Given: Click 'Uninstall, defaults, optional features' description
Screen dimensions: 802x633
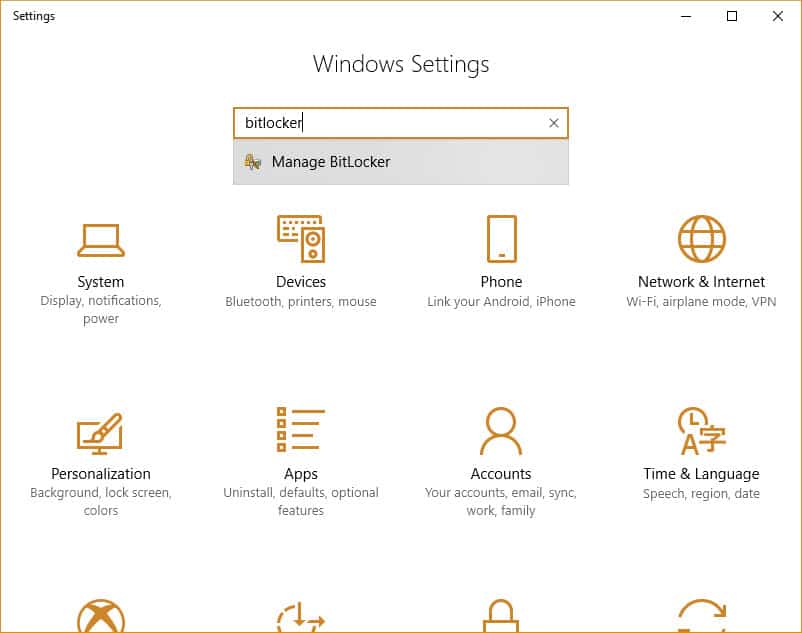Looking at the screenshot, I should 301,502.
